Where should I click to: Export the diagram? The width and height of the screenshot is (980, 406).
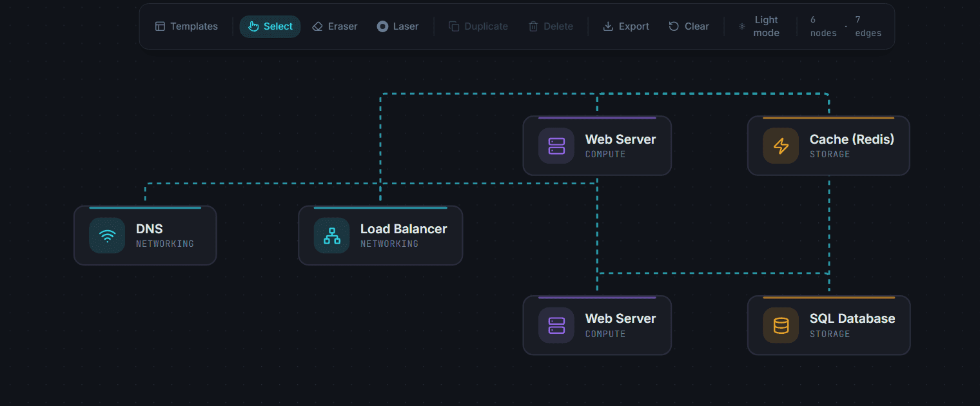(x=626, y=26)
